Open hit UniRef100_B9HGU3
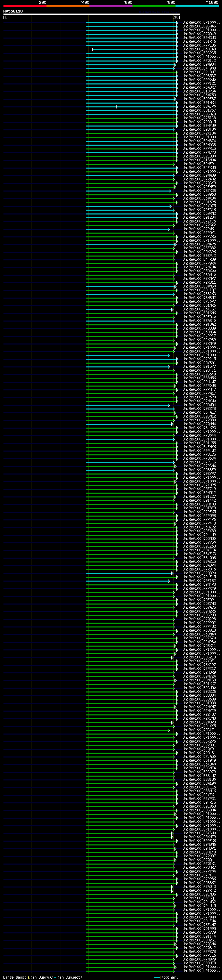The image size is (222, 980). click(199, 38)
